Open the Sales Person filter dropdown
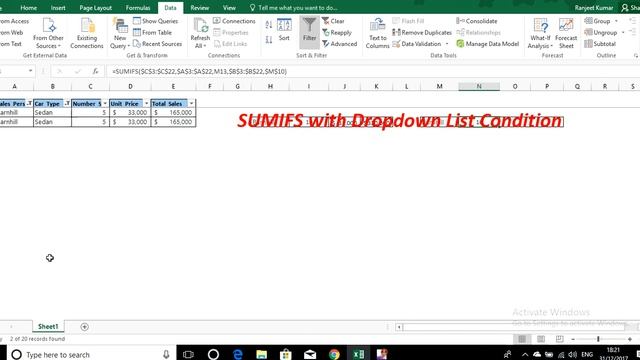640x360 pixels. pos(29,104)
